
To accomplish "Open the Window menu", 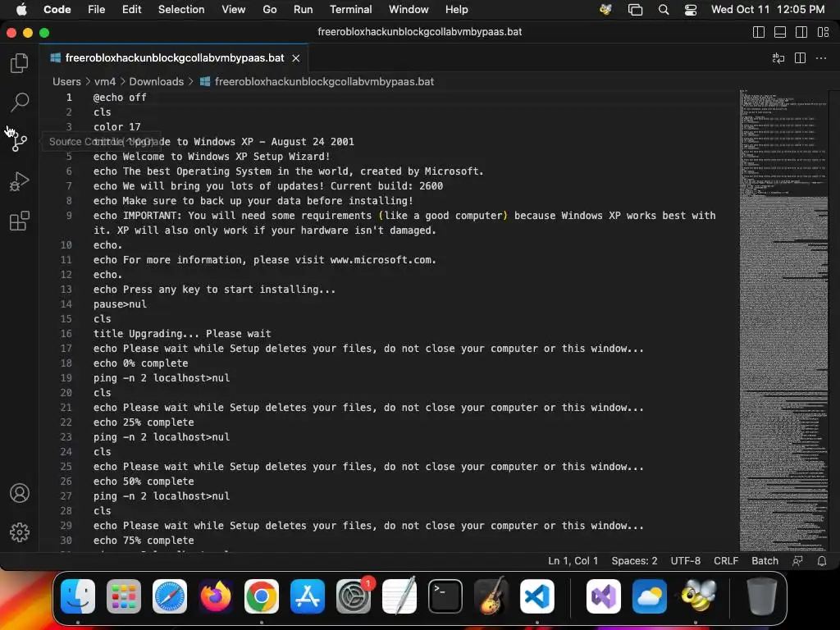I will coord(409,10).
